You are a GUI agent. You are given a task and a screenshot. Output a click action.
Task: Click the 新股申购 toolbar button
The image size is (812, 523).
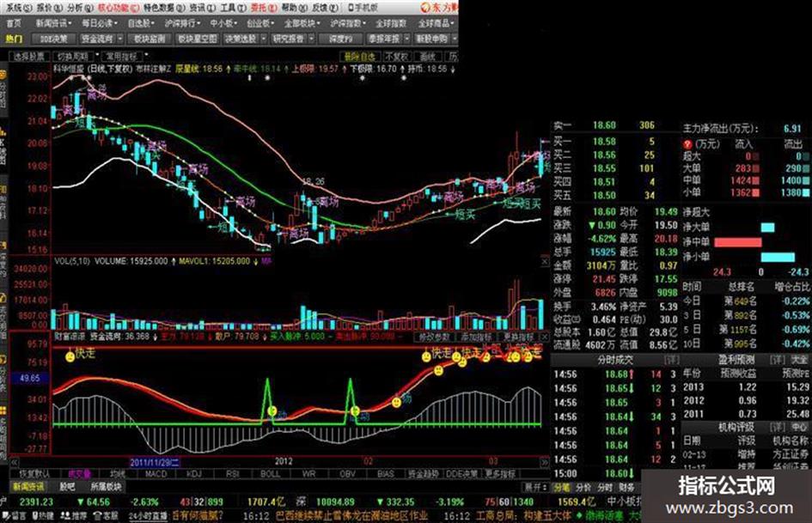point(432,39)
